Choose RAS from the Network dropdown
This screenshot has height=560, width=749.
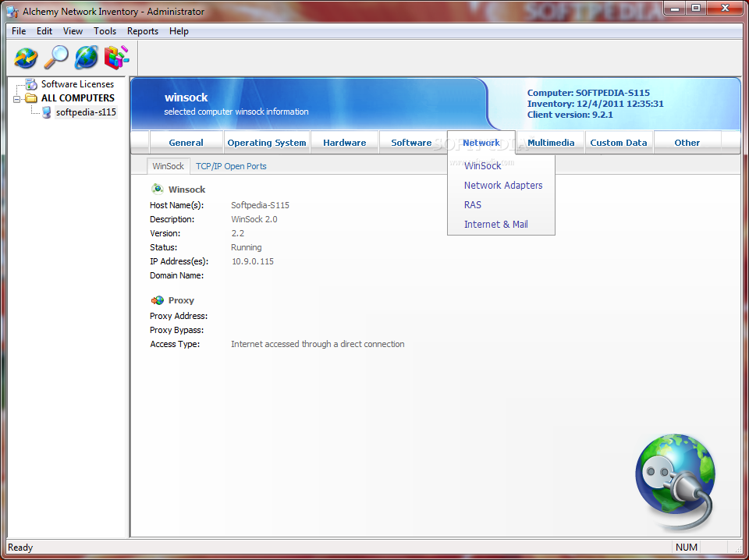[x=473, y=205]
